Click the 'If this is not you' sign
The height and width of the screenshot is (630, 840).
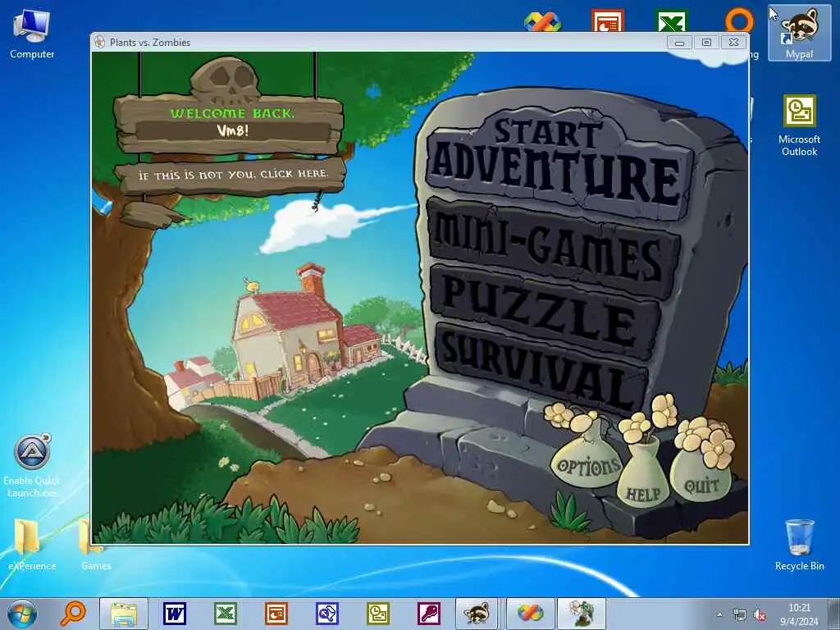[x=231, y=176]
